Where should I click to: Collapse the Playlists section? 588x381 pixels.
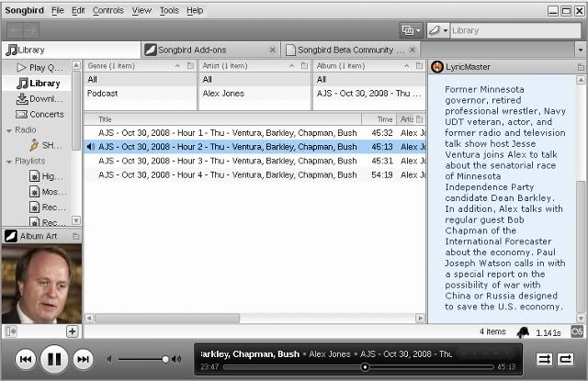coord(9,162)
